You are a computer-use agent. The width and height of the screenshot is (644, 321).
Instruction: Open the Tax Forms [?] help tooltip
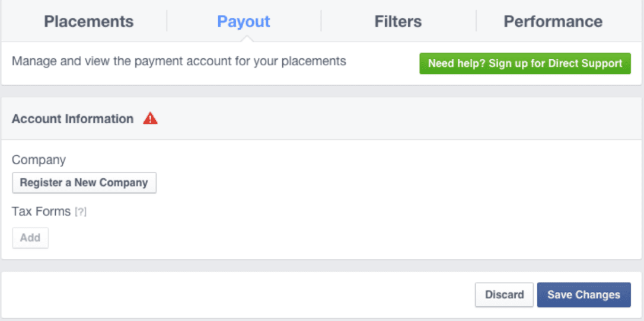point(81,212)
